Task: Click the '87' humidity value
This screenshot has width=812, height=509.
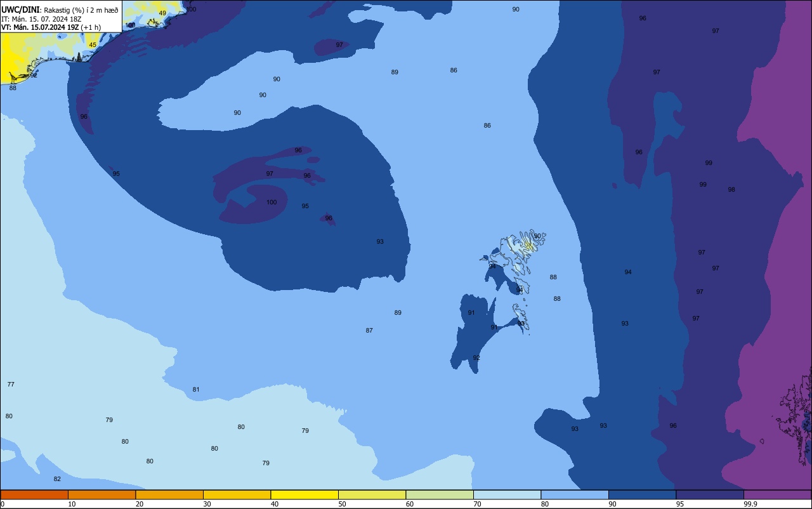Action: coord(369,331)
